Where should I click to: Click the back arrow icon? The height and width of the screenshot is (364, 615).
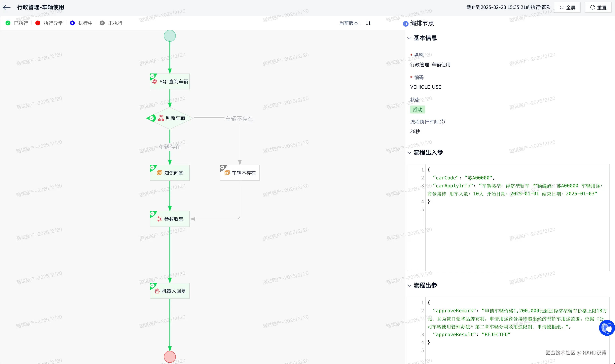[x=7, y=8]
